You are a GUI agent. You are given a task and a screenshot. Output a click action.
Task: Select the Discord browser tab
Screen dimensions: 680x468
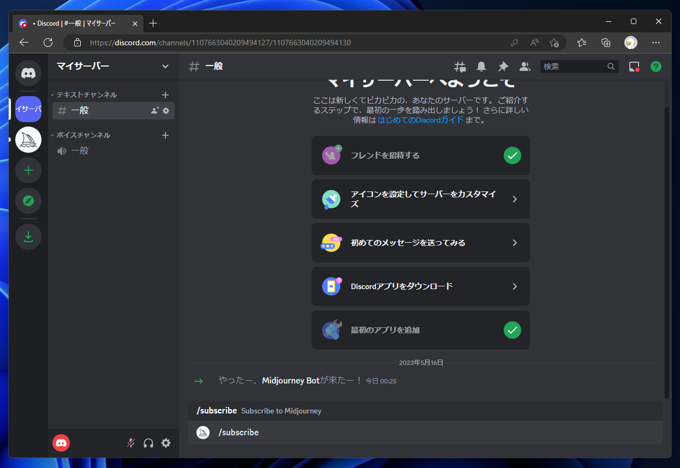[78, 23]
